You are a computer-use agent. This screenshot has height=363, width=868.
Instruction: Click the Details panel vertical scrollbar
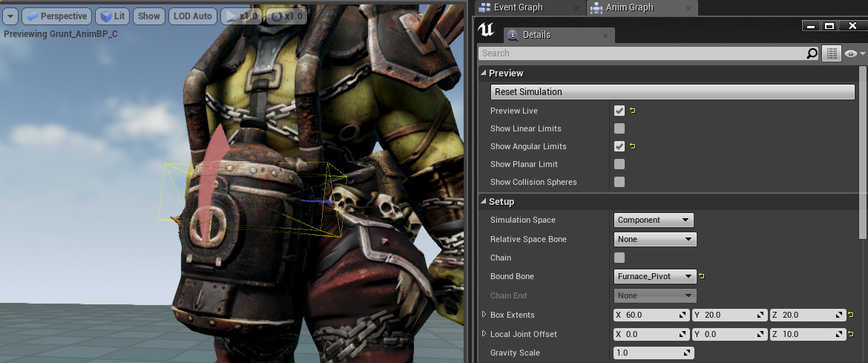pos(862,154)
